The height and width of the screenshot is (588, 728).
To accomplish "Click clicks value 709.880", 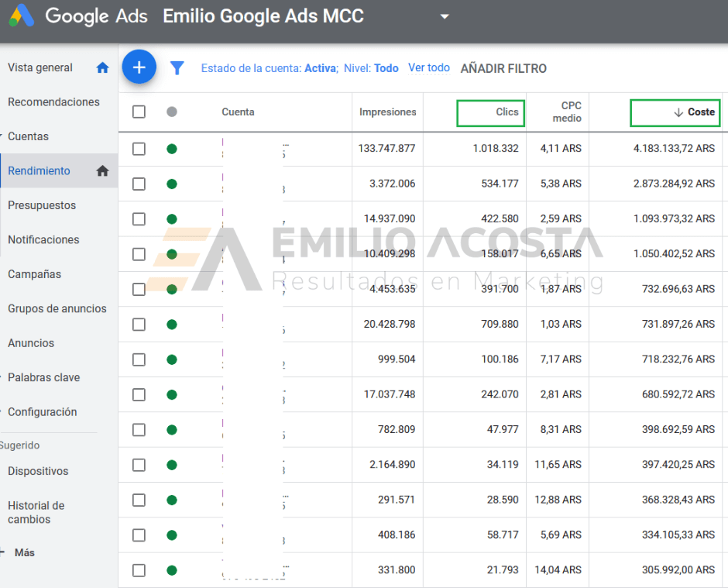I will click(500, 324).
